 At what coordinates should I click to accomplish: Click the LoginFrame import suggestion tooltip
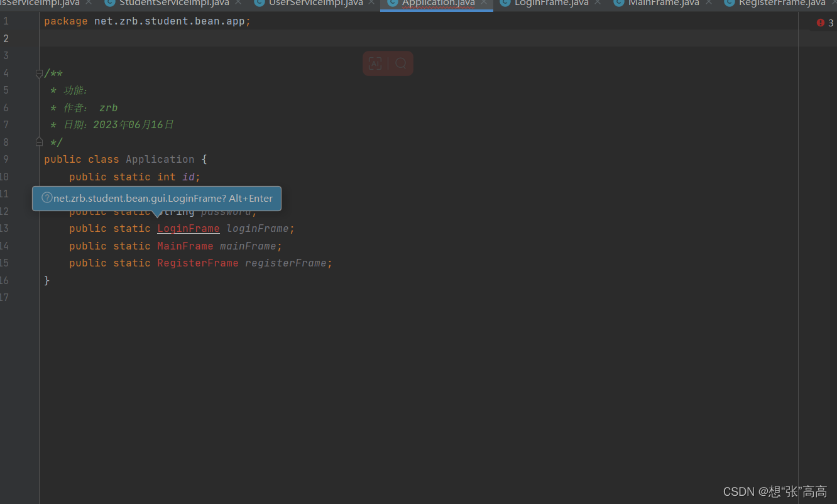point(156,199)
